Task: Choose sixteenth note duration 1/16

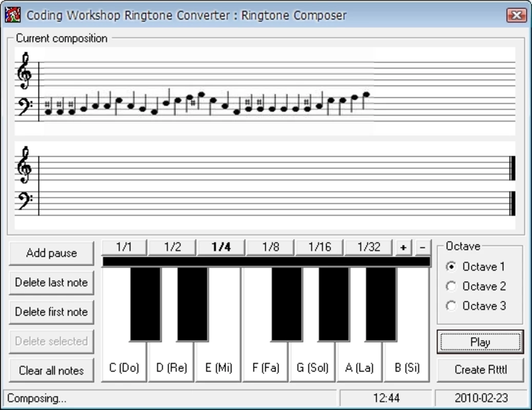Action: pyautogui.click(x=319, y=247)
